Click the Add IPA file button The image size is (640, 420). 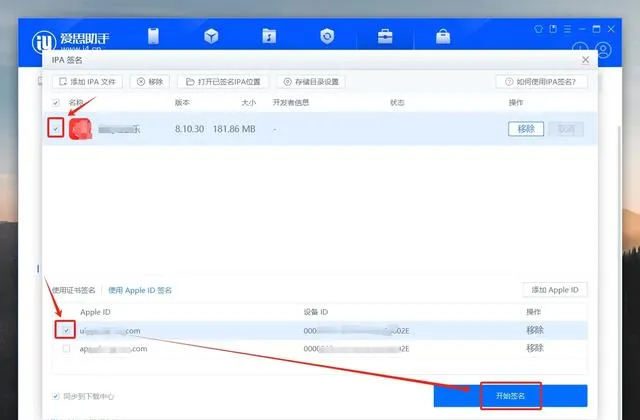tap(87, 82)
